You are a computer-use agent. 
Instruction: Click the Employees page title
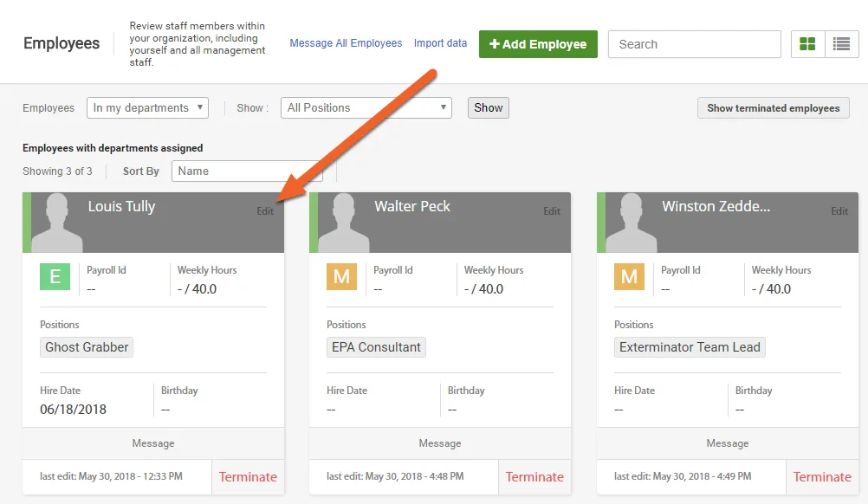tap(62, 43)
